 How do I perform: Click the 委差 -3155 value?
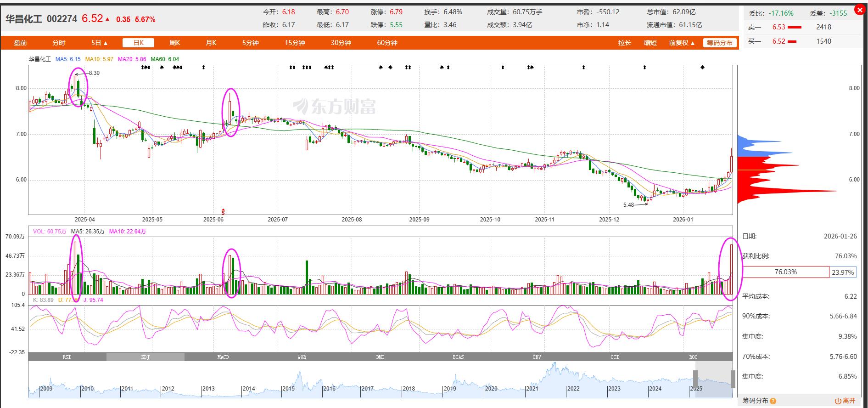pyautogui.click(x=839, y=13)
